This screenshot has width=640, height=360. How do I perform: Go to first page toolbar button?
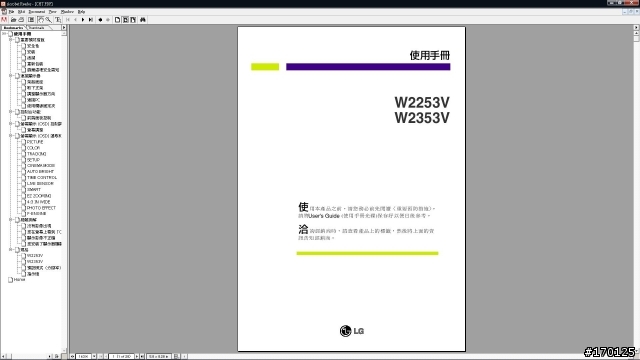pyautogui.click(x=68, y=20)
